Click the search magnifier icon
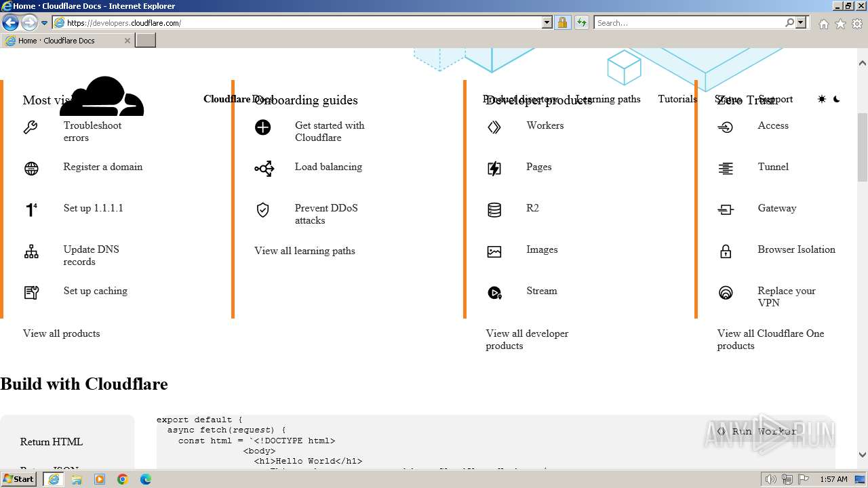 point(789,22)
